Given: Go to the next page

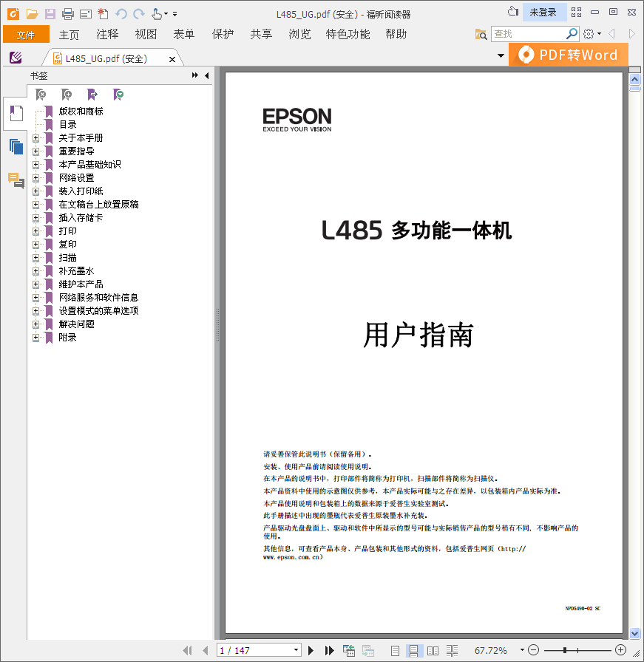Looking at the screenshot, I should point(311,651).
